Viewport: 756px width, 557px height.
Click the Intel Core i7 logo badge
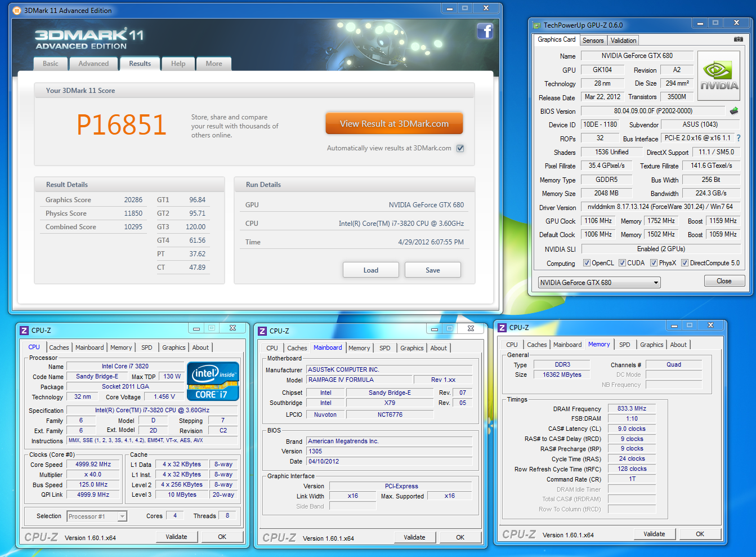tap(213, 381)
